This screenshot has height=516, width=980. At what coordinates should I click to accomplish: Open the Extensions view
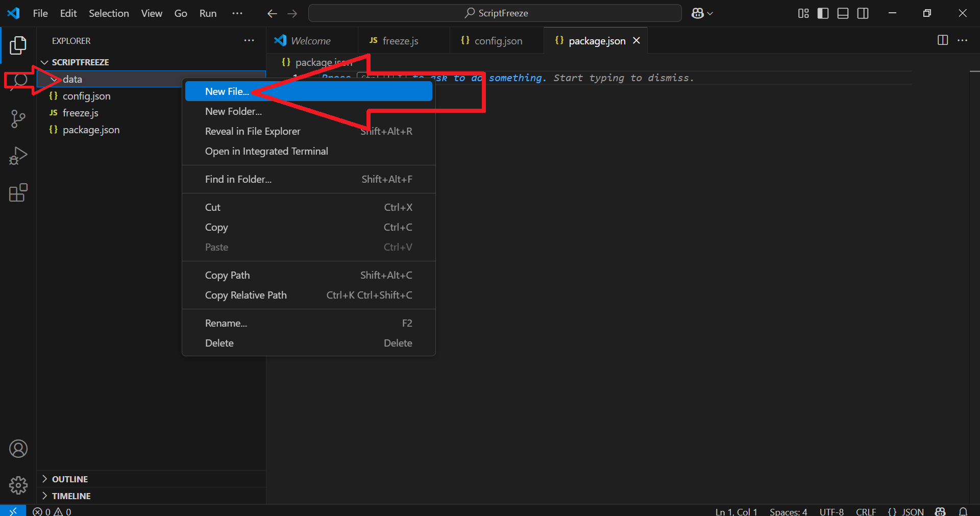18,193
